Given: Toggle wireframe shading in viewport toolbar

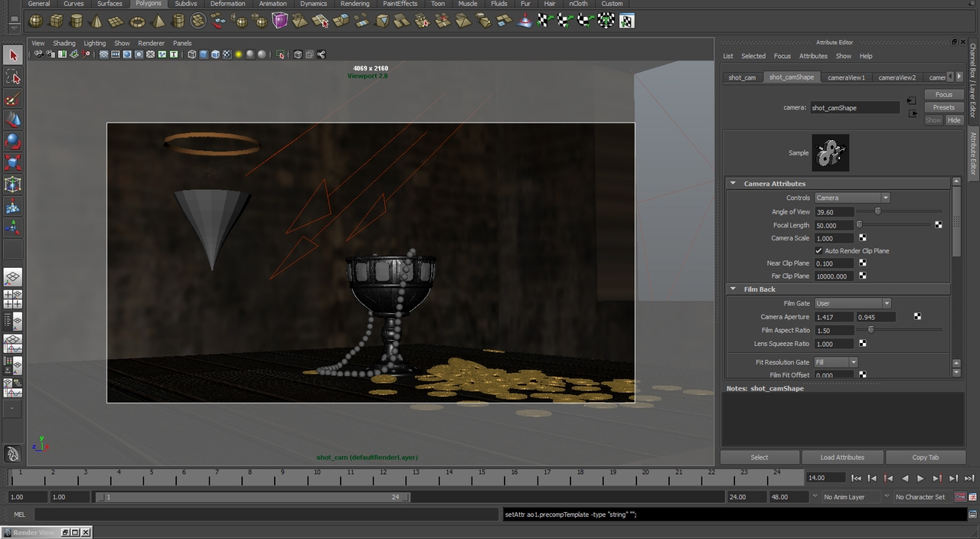Looking at the screenshot, I should click(192, 54).
